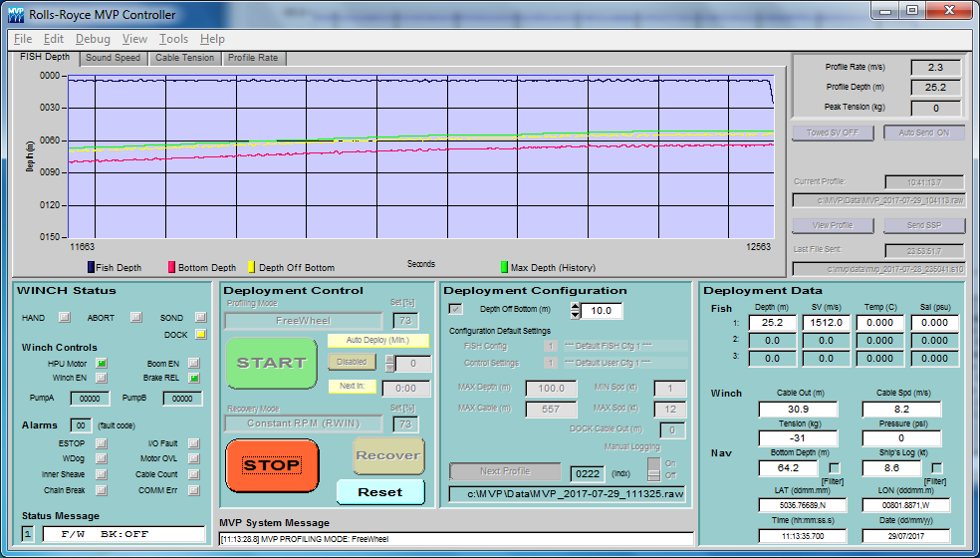This screenshot has height=558, width=980.
Task: Click the ESTOP alarm indicator
Action: pos(102,443)
